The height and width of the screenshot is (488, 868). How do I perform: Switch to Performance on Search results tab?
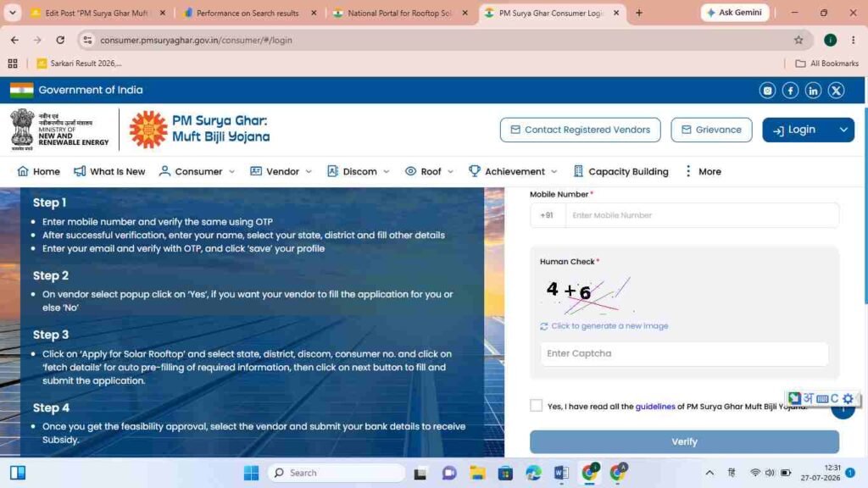click(x=247, y=13)
